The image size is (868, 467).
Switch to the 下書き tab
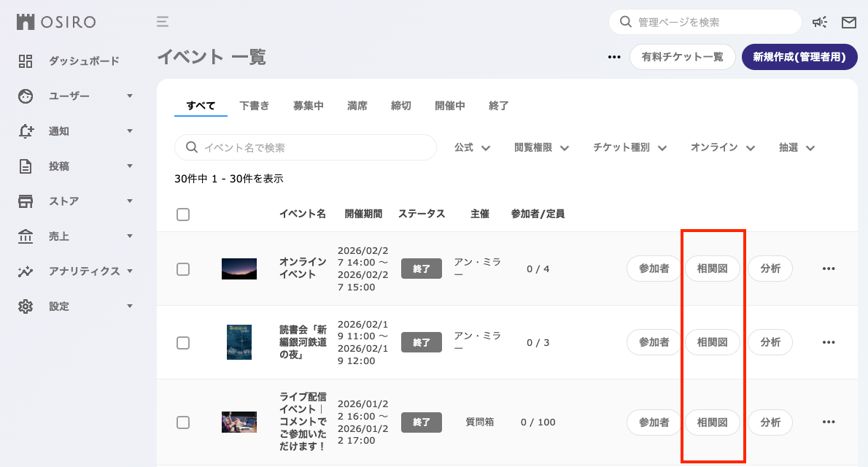[254, 105]
